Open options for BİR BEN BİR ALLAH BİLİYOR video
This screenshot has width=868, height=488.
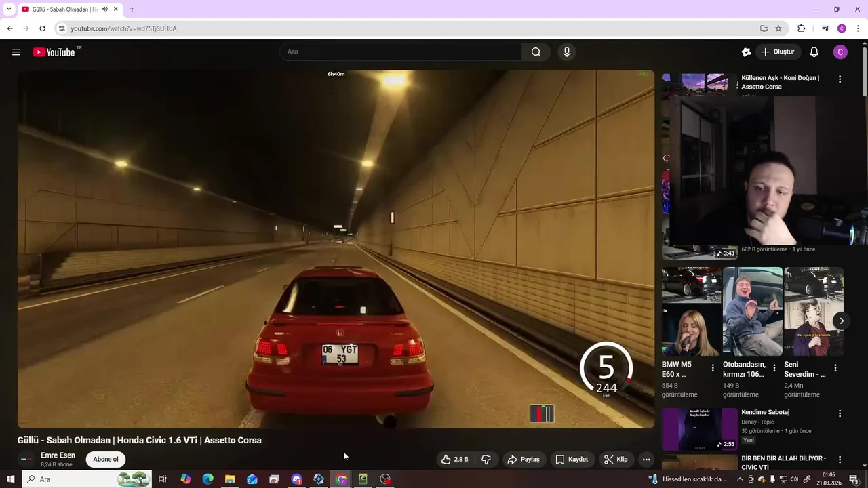[840, 460]
